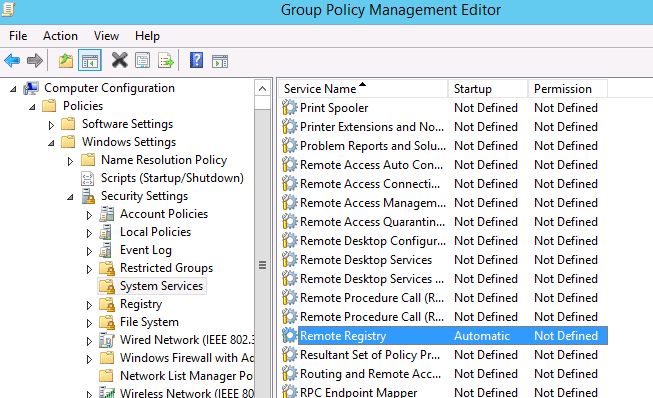The width and height of the screenshot is (653, 398).
Task: Sort by the Permission column header
Action: pos(568,89)
